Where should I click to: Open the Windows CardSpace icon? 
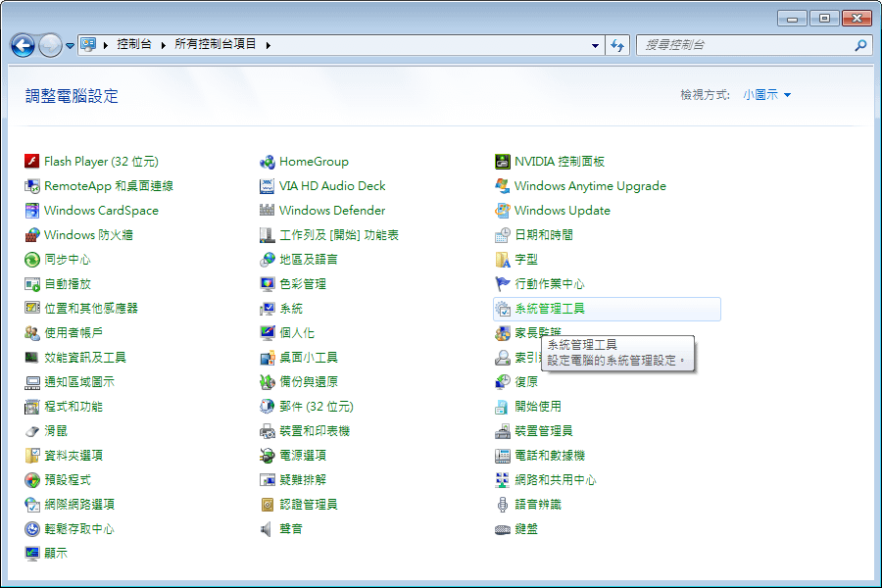click(32, 211)
